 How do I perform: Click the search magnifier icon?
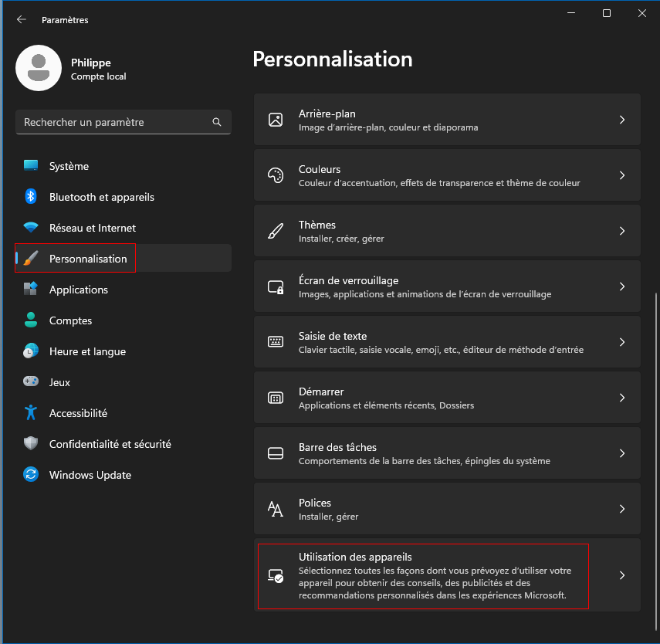tap(217, 122)
